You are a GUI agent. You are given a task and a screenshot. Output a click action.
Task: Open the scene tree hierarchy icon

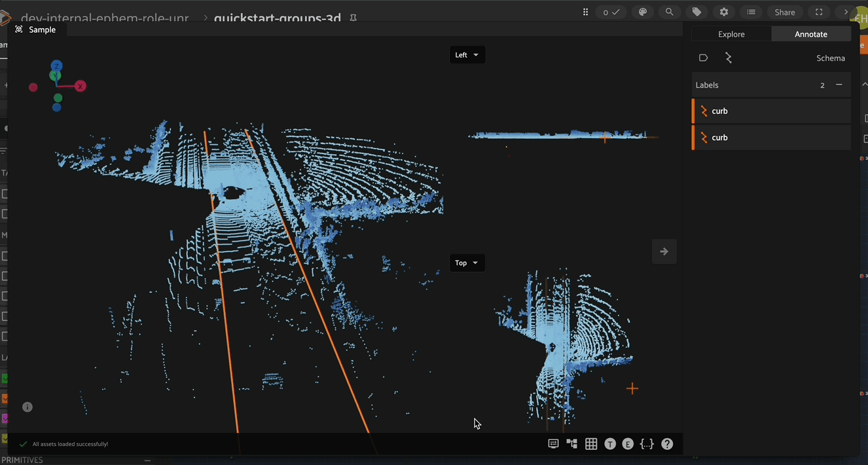[572, 444]
